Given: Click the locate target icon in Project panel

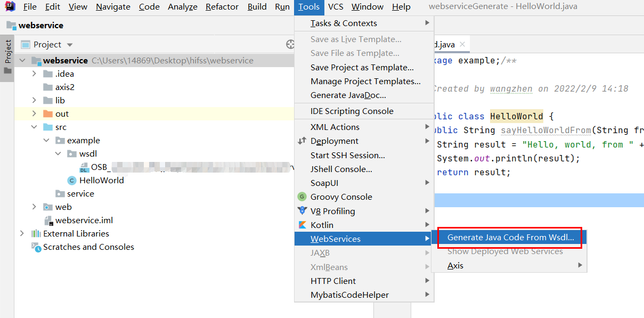Looking at the screenshot, I should point(290,45).
